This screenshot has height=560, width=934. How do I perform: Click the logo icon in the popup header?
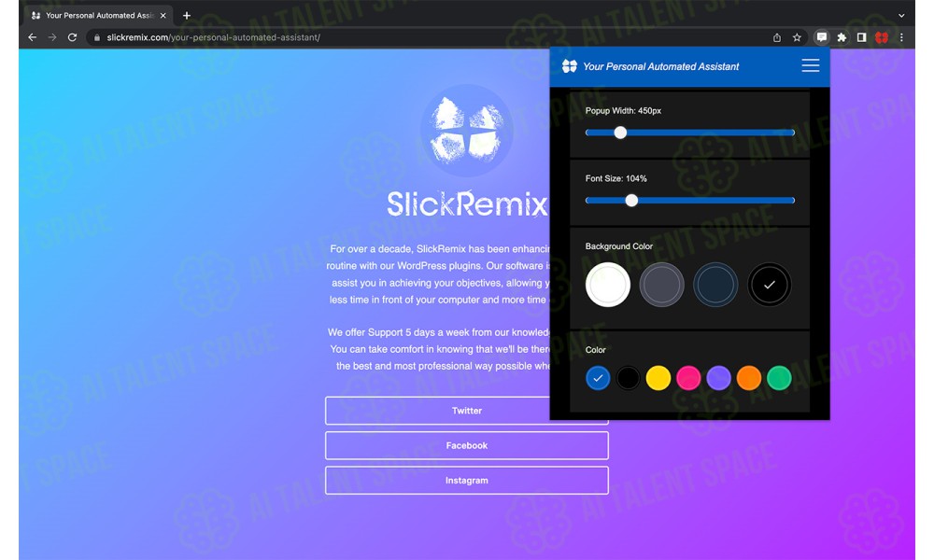click(570, 66)
